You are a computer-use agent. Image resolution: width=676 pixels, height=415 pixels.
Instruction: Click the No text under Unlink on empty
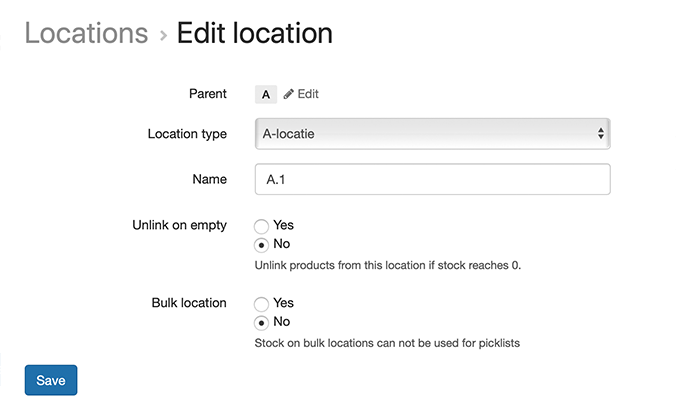282,244
